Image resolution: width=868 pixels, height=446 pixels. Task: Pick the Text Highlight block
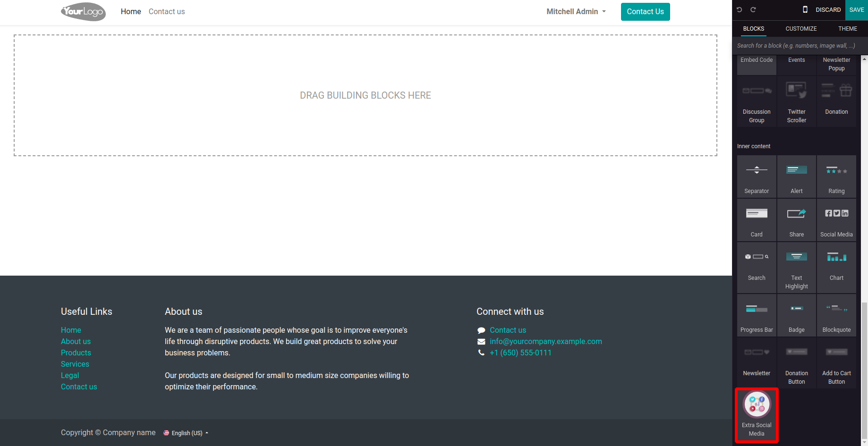click(797, 268)
